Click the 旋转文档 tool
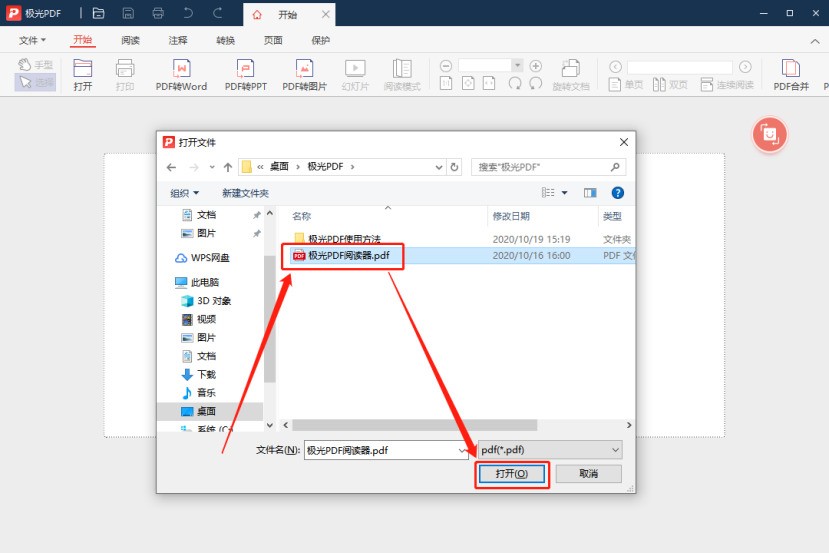 point(570,75)
